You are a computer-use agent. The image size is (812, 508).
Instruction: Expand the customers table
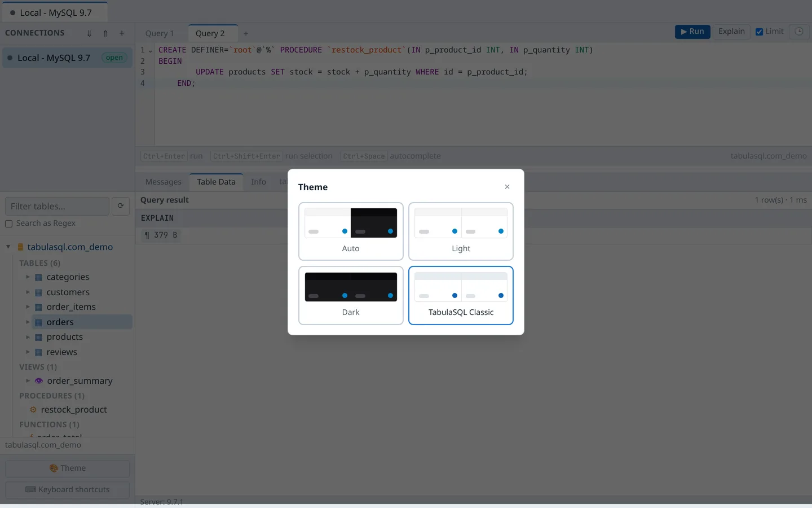[x=28, y=292]
